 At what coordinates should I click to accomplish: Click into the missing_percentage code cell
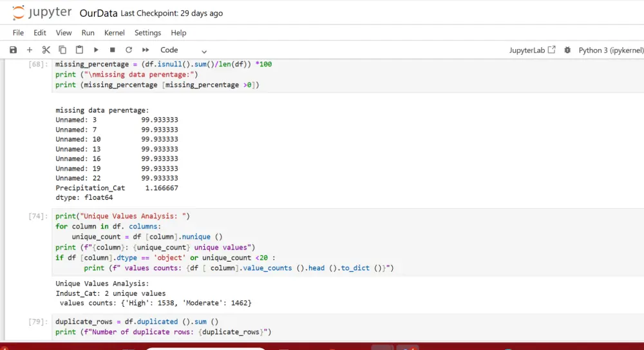[x=348, y=74]
